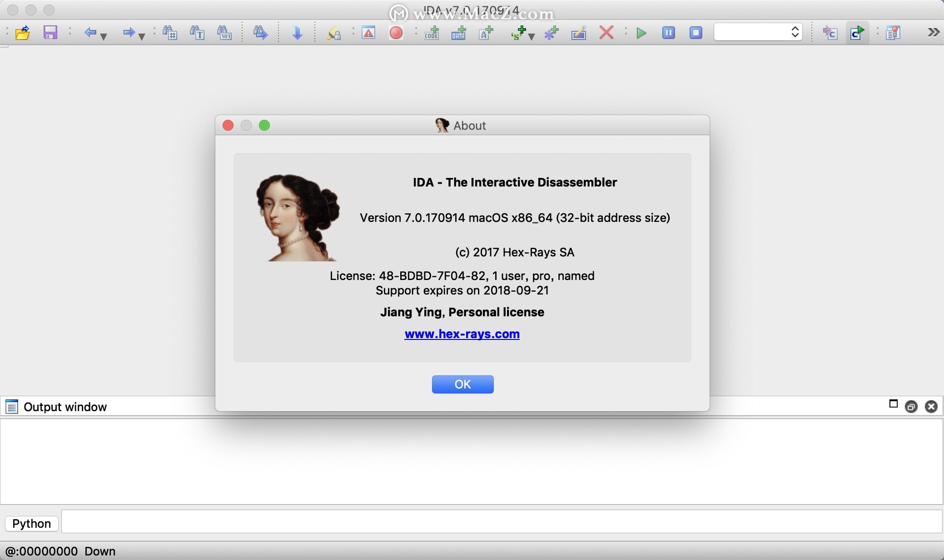944x560 pixels.
Task: Open the www.hex-rays.com link
Action: click(462, 334)
